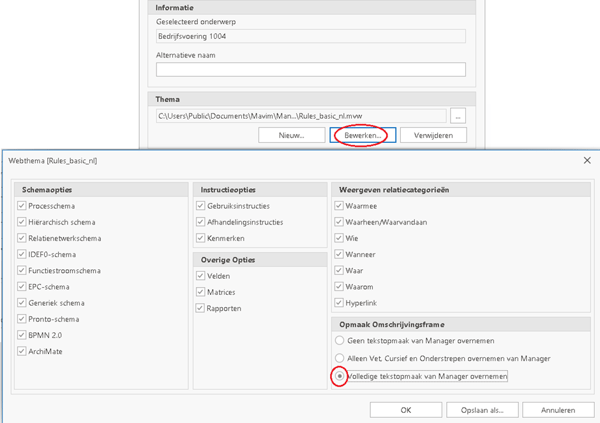Screen dimensions: 600x423
Task: Toggle the Processchema checkbox
Action: click(x=22, y=206)
